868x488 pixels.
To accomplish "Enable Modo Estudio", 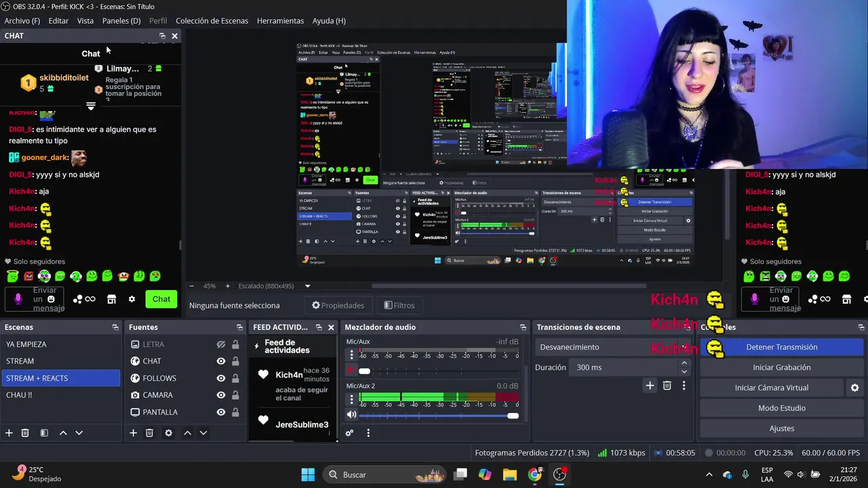I will click(x=782, y=408).
